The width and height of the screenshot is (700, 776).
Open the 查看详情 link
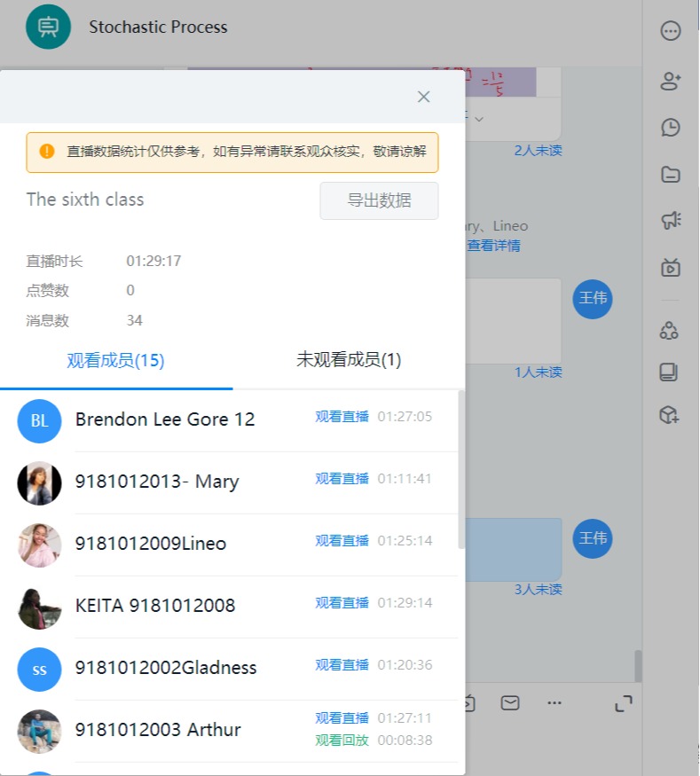(x=493, y=246)
